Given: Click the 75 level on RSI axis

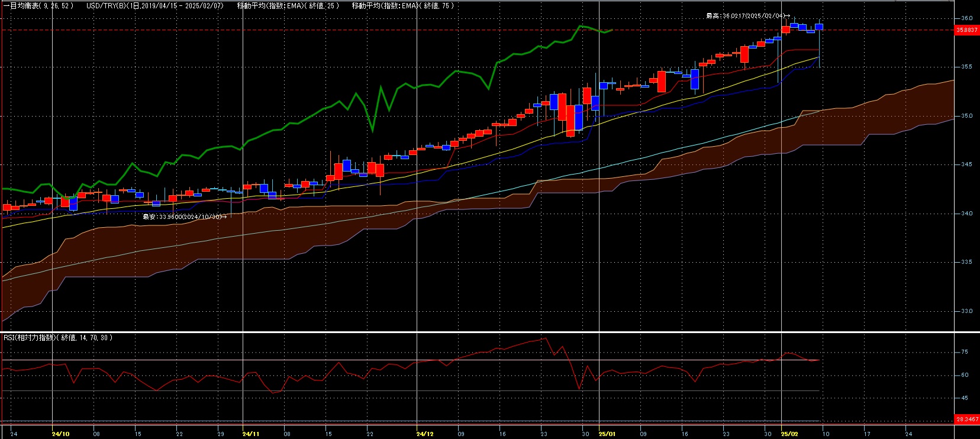Looking at the screenshot, I should point(965,352).
